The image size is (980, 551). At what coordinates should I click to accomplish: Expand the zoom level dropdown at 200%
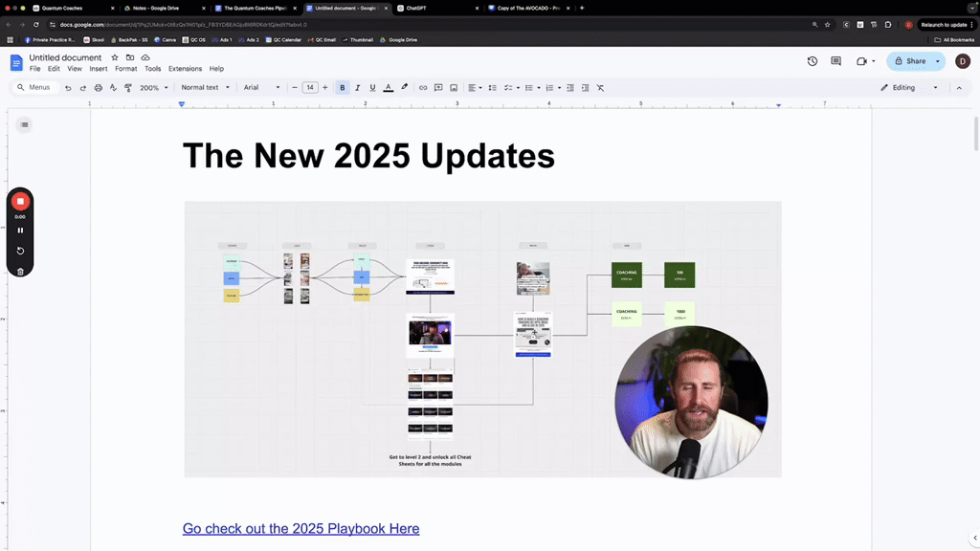[153, 87]
